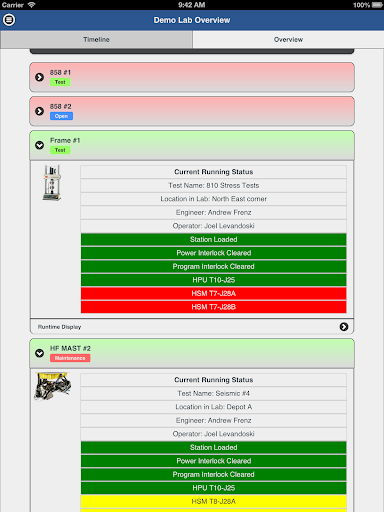This screenshot has width=384, height=512.
Task: Switch to the Timeline tab
Action: (x=96, y=39)
